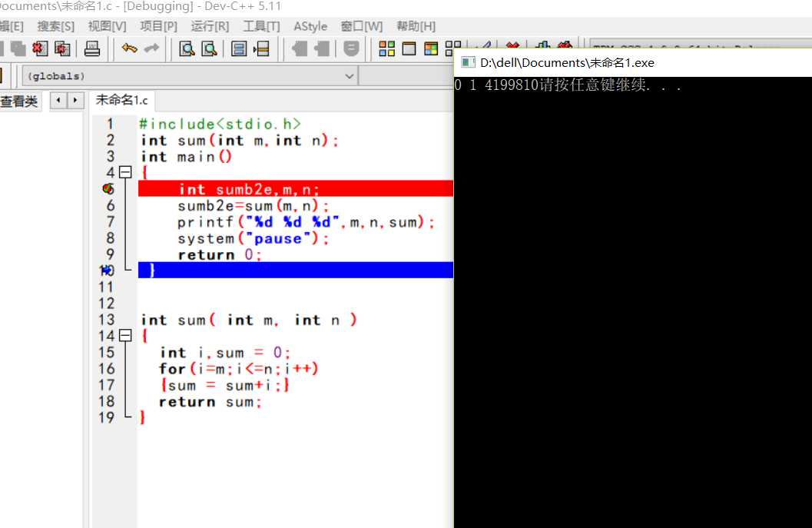
Task: Click the system("pause") line
Action: coord(254,238)
